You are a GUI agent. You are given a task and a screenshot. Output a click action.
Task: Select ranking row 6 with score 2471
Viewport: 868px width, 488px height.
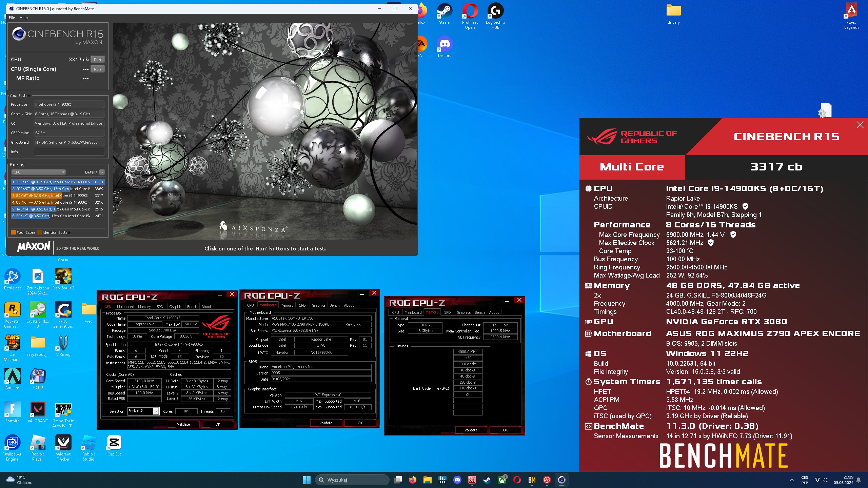tap(58, 216)
